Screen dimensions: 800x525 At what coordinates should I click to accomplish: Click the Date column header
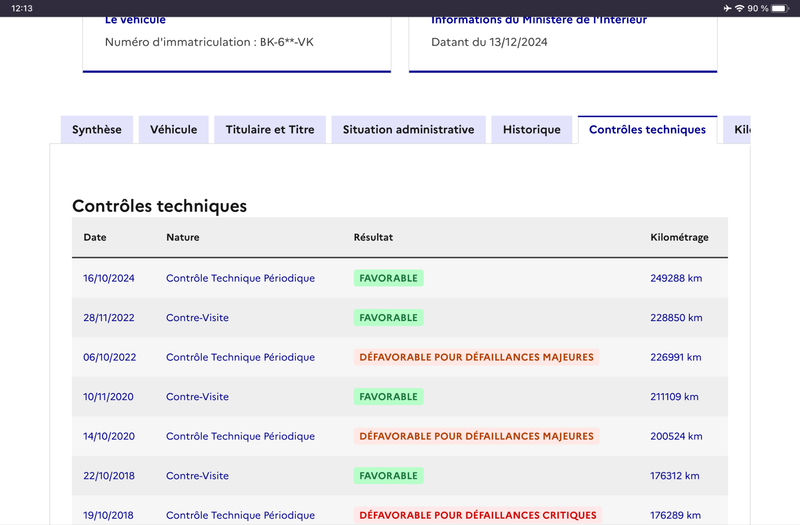[x=95, y=237]
